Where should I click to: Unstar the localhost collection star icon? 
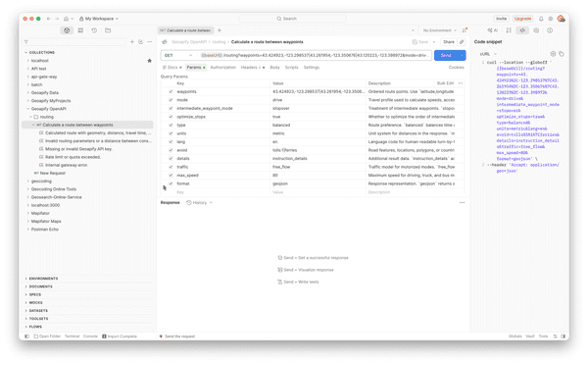pos(150,61)
